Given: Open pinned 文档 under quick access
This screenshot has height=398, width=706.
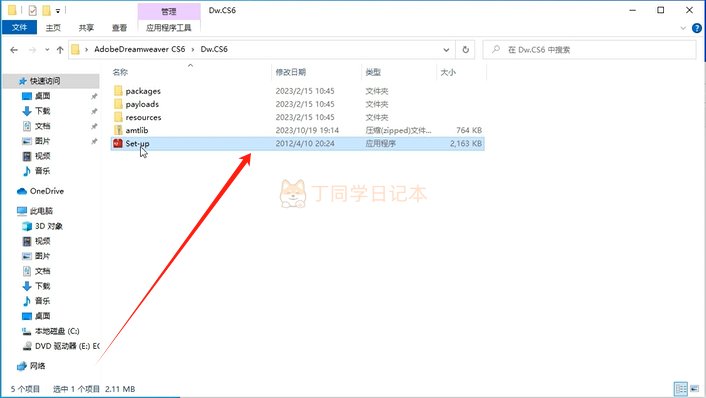Looking at the screenshot, I should point(42,126).
